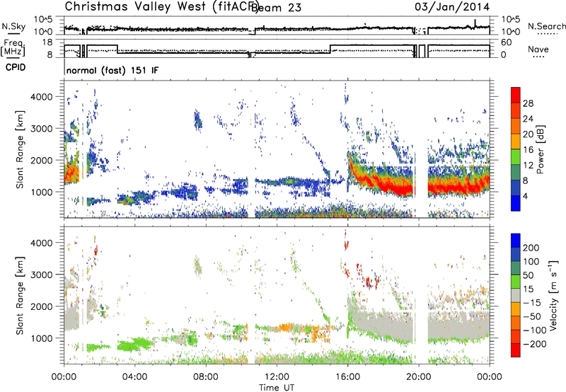Click the 'Beam 23' label
Viewport: 566px width, 392px height.
point(276,8)
